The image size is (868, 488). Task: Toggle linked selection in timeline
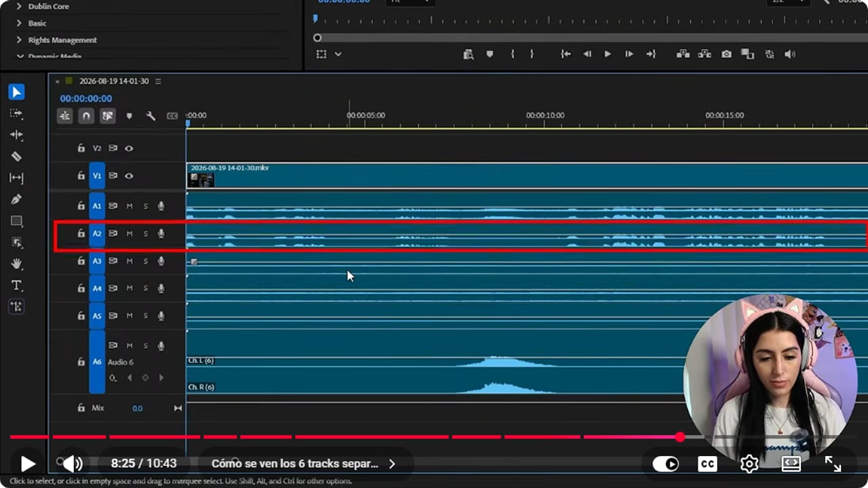(x=108, y=116)
